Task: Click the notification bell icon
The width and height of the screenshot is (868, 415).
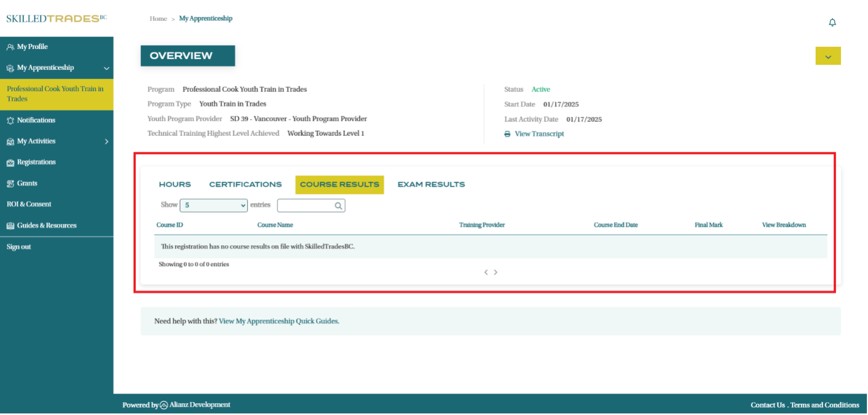Action: pyautogui.click(x=832, y=23)
